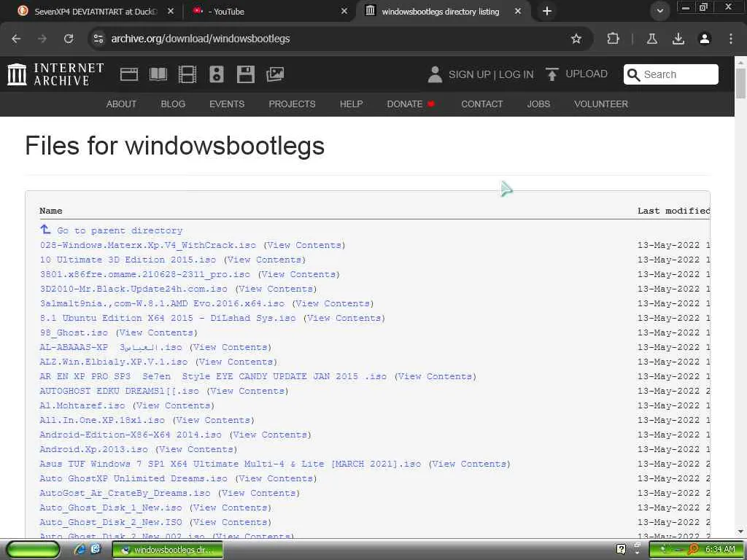The image size is (747, 560).
Task: Click the browser back arrow
Action: 16,39
